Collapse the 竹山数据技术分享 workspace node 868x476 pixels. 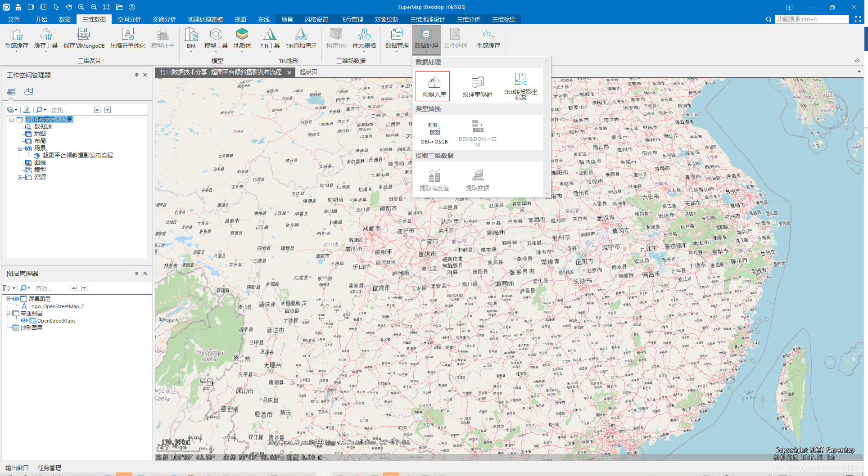click(x=11, y=120)
